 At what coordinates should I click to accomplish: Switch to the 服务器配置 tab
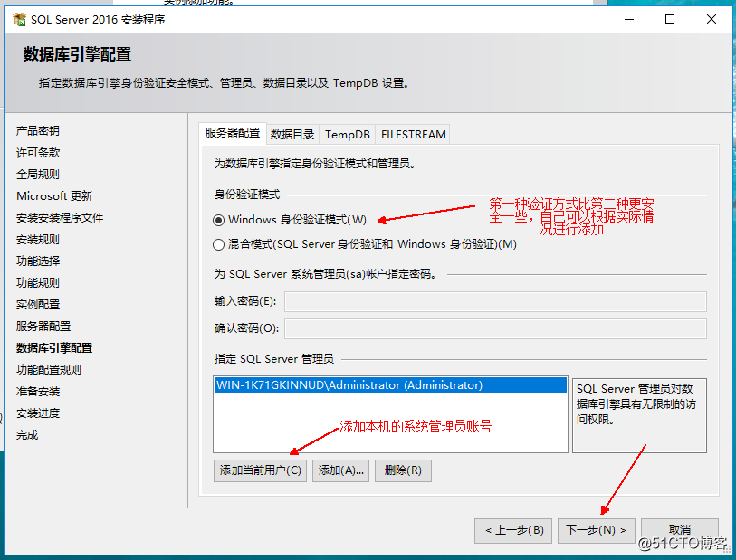233,133
